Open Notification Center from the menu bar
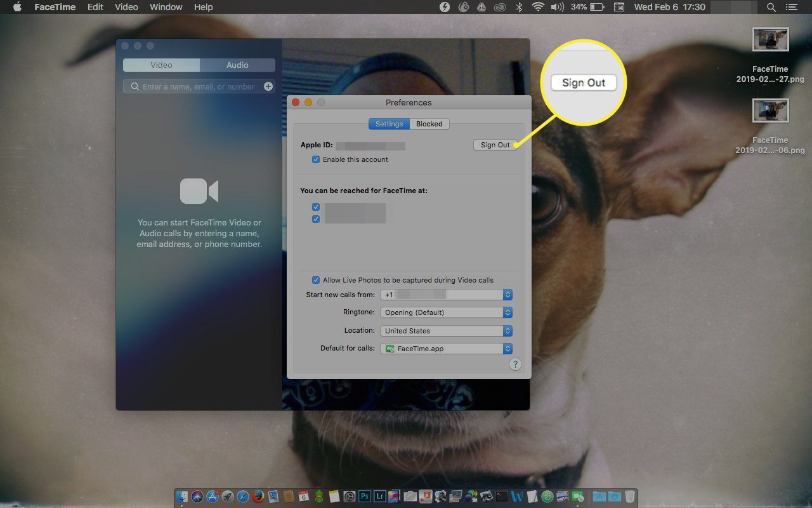 click(791, 7)
